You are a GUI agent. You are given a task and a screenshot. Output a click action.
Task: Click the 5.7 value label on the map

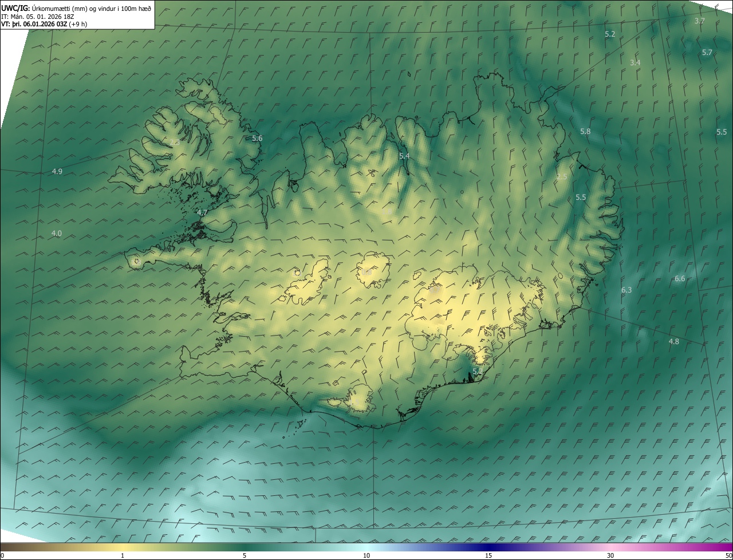point(707,53)
